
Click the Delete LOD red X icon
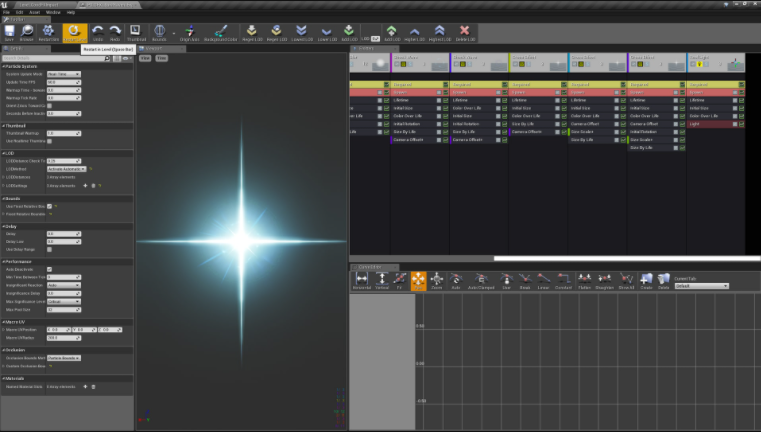pos(465,33)
